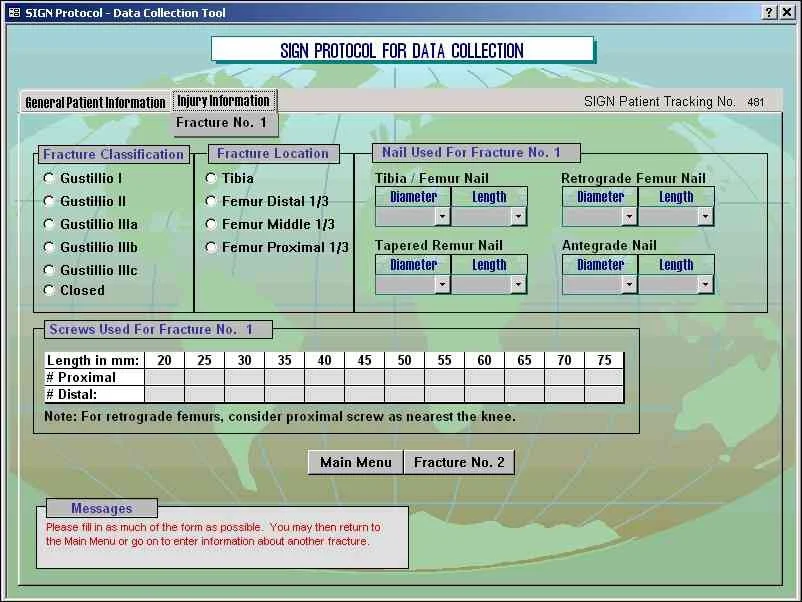Click Proximal screw count field under 35 mm
Viewport: 802px width, 602px height.
coord(284,377)
